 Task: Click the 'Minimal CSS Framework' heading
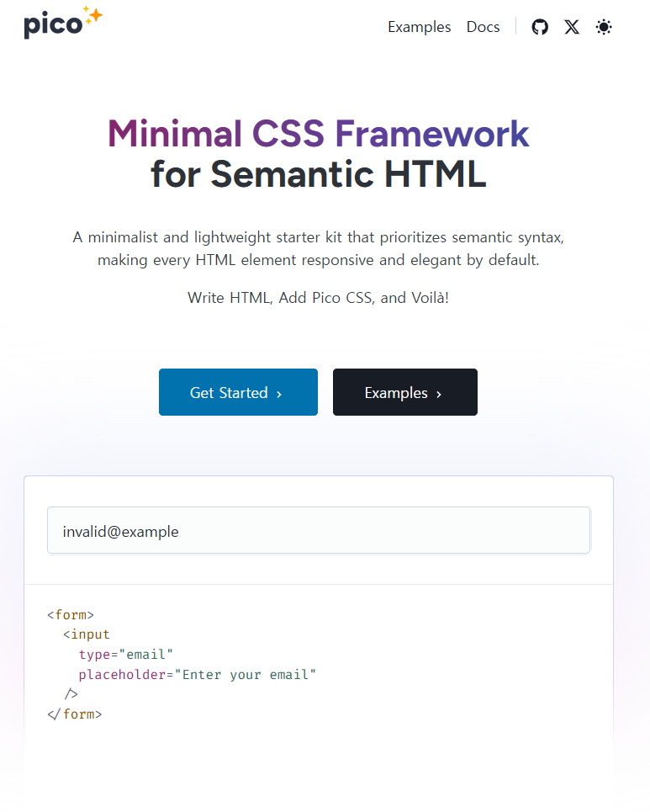point(318,134)
